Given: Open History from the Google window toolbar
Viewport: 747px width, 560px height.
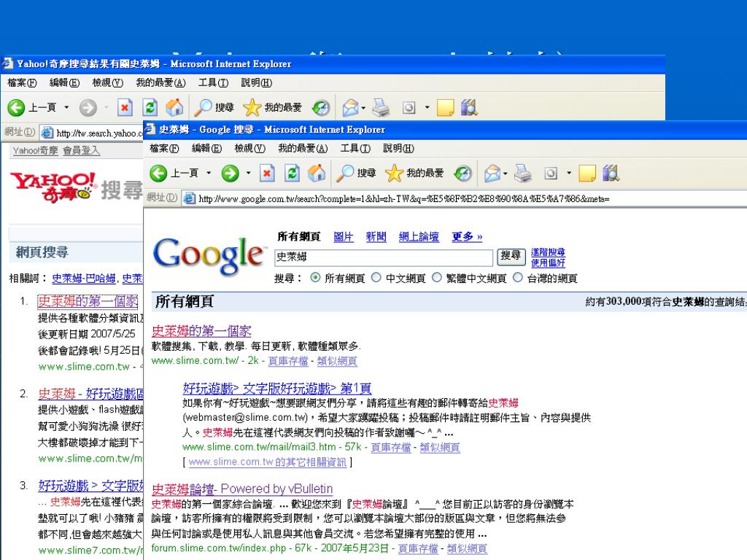Looking at the screenshot, I should (462, 174).
